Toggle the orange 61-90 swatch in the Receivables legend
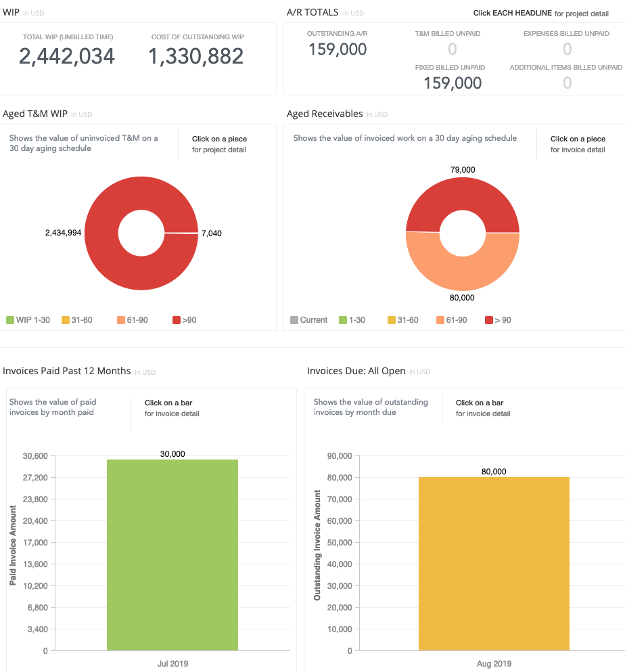Screen dimensions: 625x672 click(x=440, y=319)
